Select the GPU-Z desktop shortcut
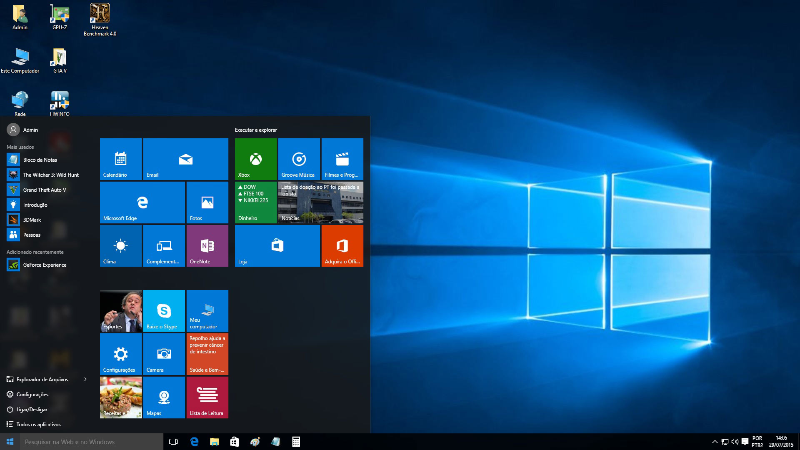Viewport: 800px width, 450px height. [60, 17]
